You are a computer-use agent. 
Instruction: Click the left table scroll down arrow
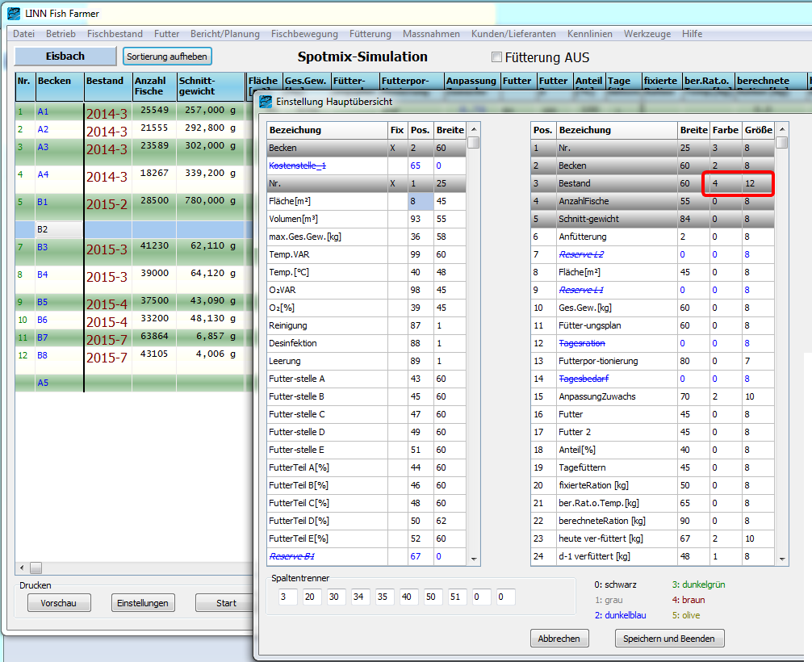tap(473, 559)
